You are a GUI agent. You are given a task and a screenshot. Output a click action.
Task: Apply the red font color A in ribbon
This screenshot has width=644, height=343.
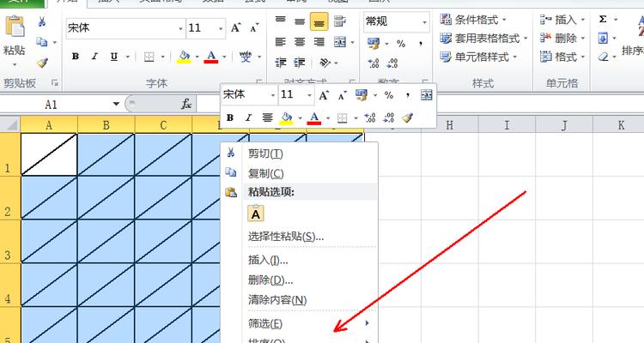coord(211,57)
